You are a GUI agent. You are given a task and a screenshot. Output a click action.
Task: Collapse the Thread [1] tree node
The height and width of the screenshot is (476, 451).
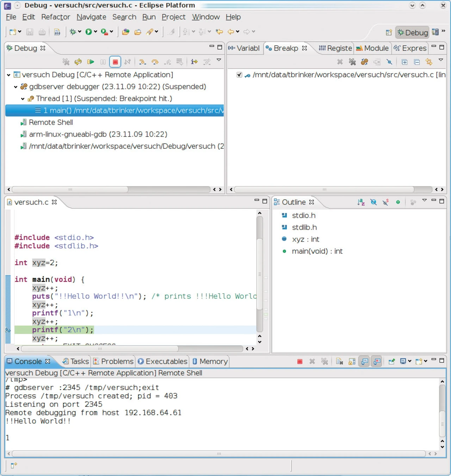click(23, 99)
